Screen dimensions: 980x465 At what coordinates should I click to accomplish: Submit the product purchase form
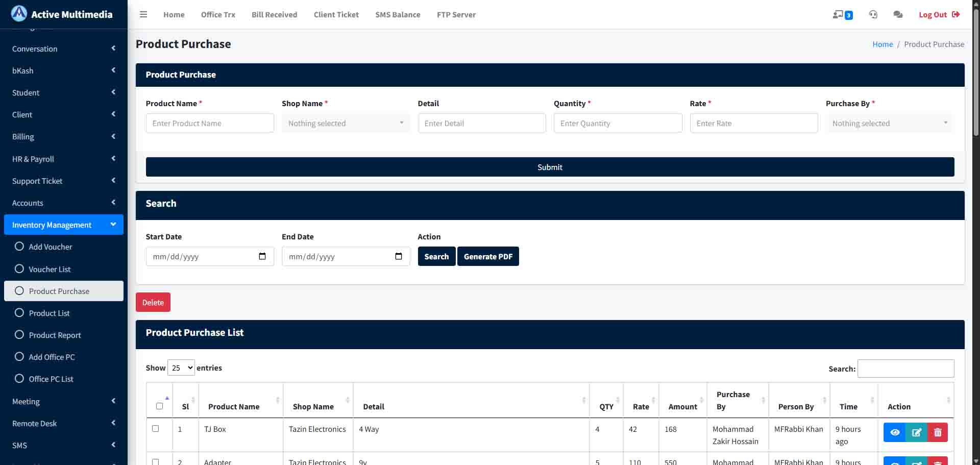[550, 167]
